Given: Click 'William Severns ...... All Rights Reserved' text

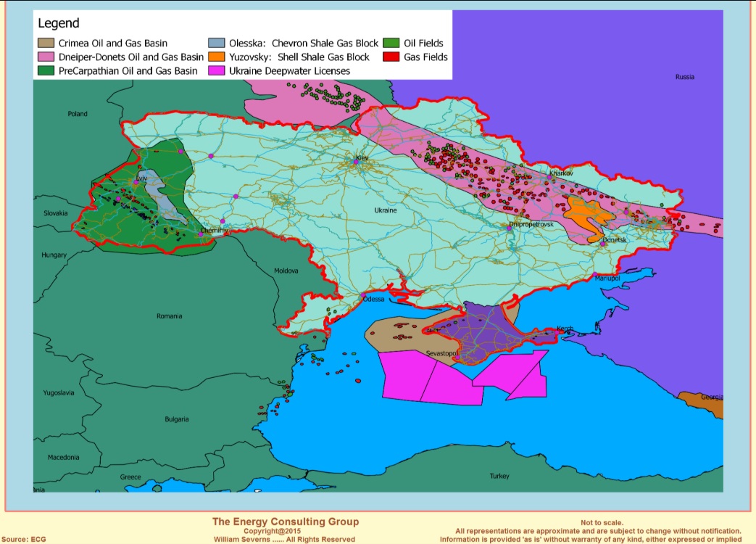Looking at the screenshot, I should point(284,539).
